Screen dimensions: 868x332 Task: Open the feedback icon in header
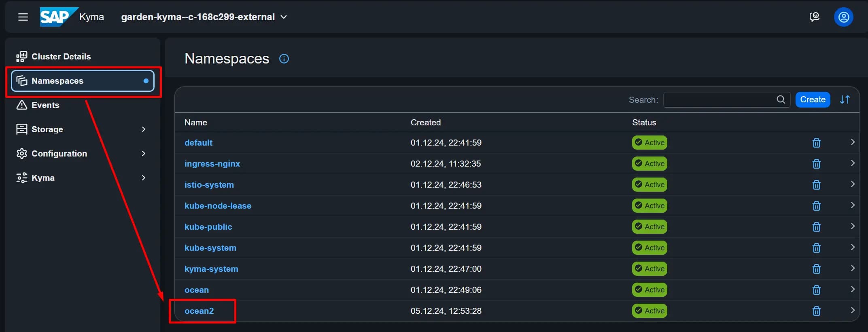point(814,17)
